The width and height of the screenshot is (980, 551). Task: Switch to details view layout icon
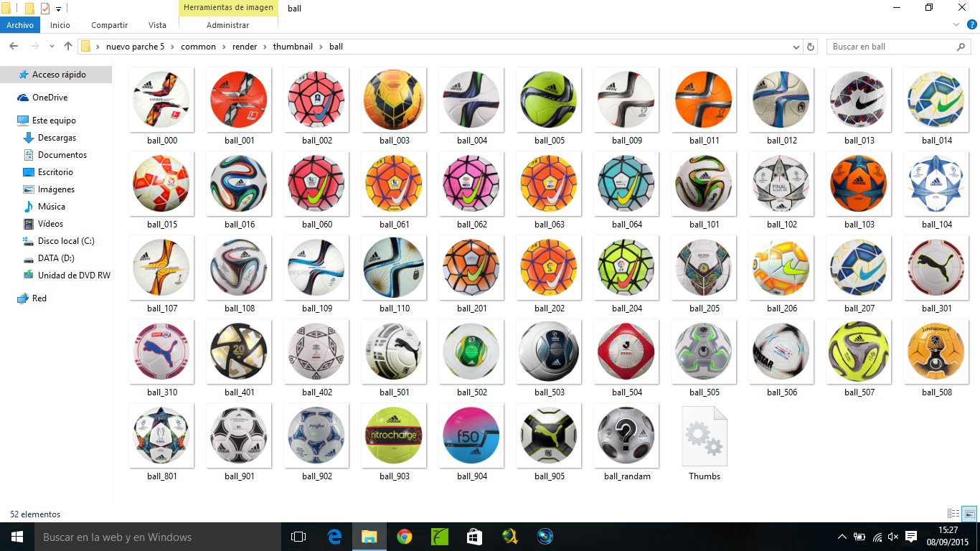coord(953,514)
